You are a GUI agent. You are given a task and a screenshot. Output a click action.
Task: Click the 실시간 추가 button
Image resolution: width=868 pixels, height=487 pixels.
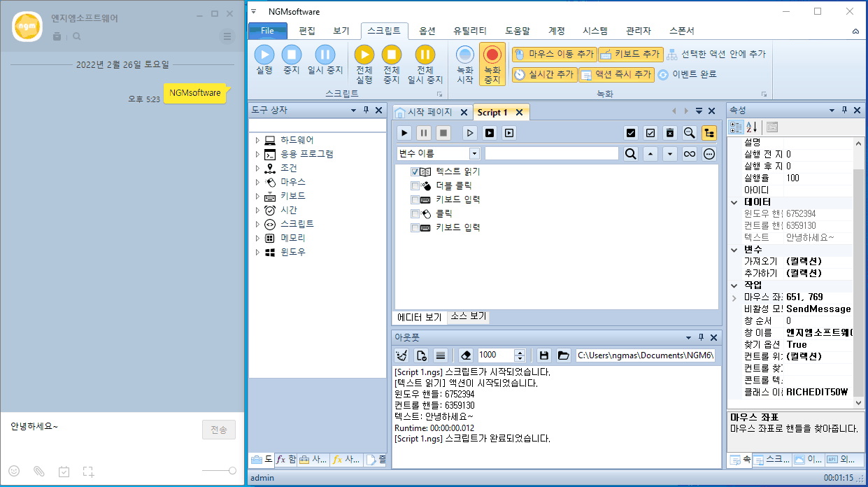point(544,74)
